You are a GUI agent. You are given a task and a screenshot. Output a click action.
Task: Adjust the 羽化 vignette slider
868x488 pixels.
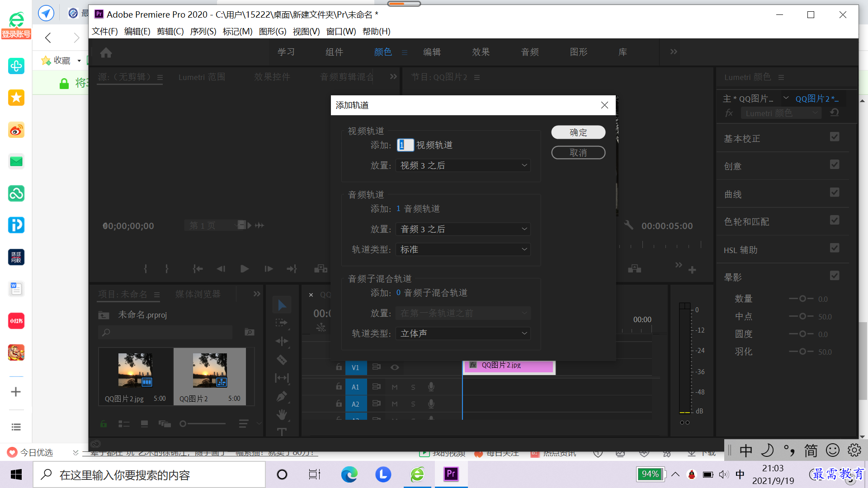(802, 352)
